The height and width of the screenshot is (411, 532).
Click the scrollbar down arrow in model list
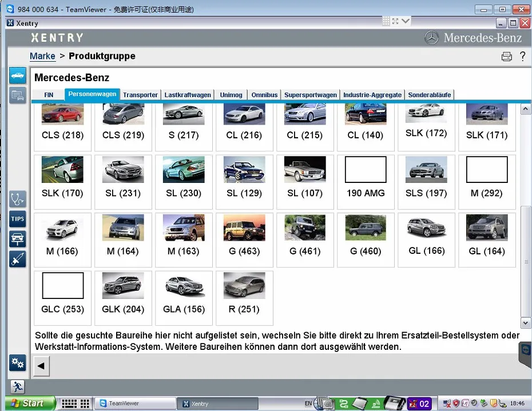click(x=526, y=323)
